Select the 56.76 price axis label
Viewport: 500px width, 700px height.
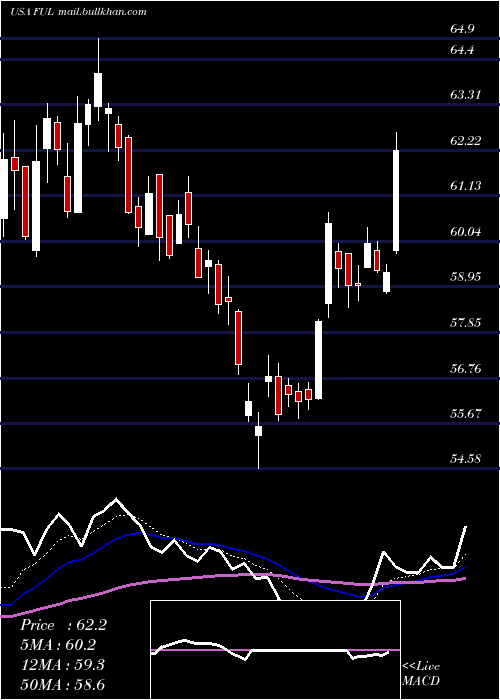[x=466, y=369]
